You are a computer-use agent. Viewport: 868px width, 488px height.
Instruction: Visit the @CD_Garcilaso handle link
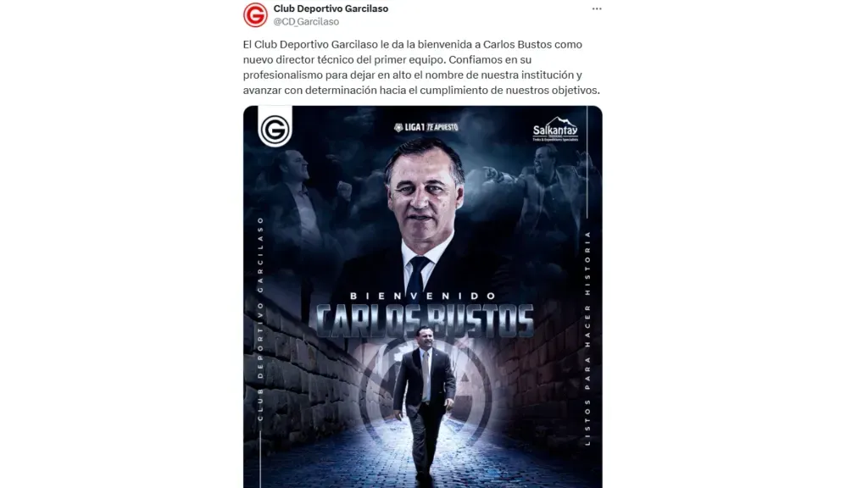click(306, 21)
